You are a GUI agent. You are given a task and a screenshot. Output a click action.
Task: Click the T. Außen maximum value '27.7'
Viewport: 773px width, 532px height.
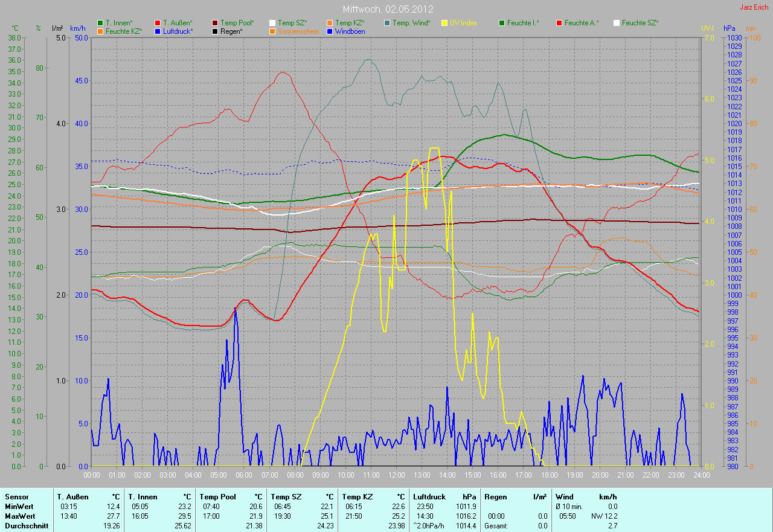(x=114, y=516)
